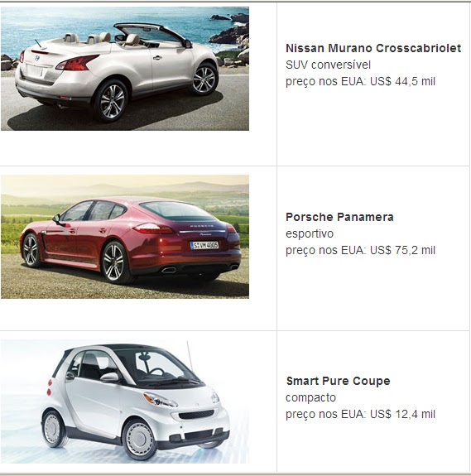Open the red Porsche Panamera image
Screen dimensions: 471x476
[125, 237]
